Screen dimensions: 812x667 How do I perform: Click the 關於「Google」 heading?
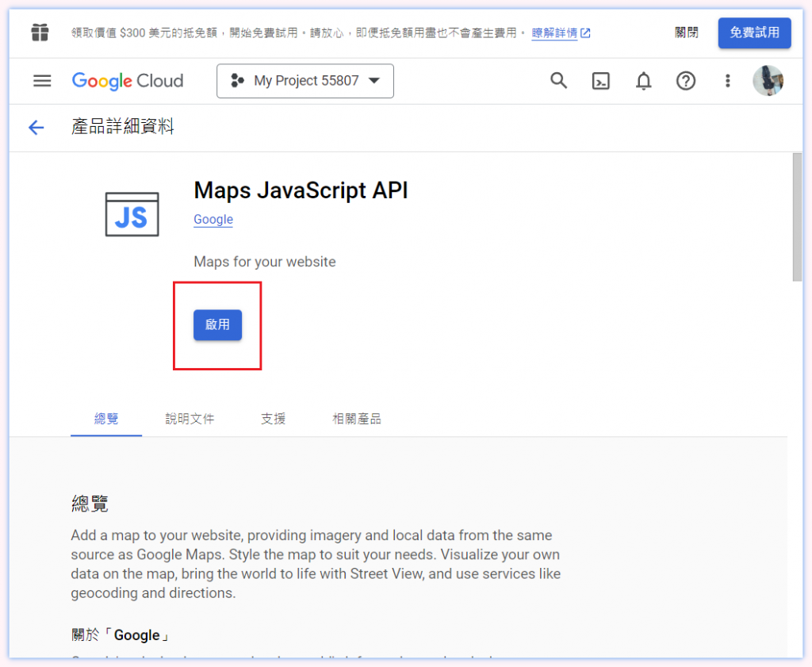pos(121,635)
